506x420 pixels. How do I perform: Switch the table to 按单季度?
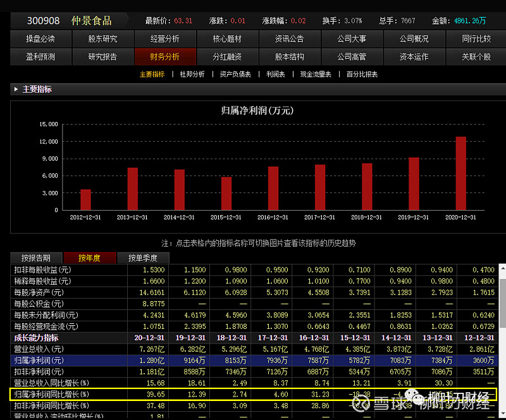tap(143, 258)
